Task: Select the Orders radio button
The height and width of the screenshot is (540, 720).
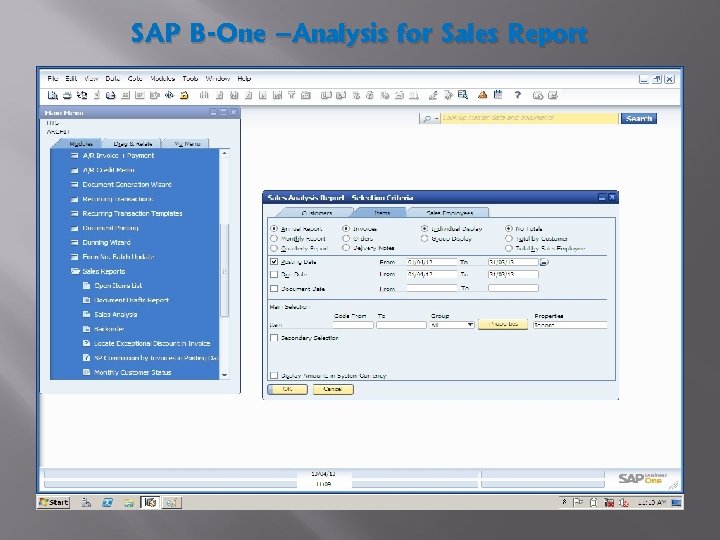Action: (346, 238)
